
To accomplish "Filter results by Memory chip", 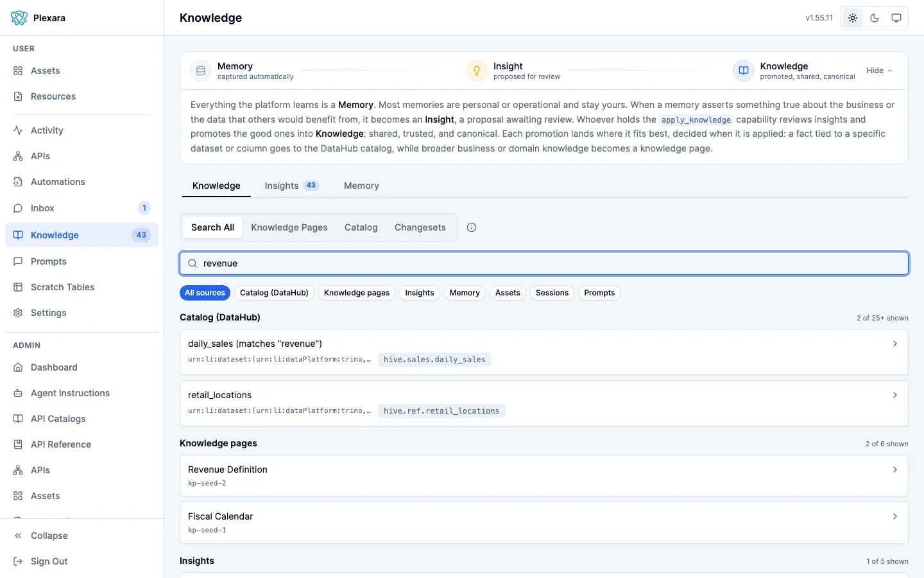I will click(465, 293).
